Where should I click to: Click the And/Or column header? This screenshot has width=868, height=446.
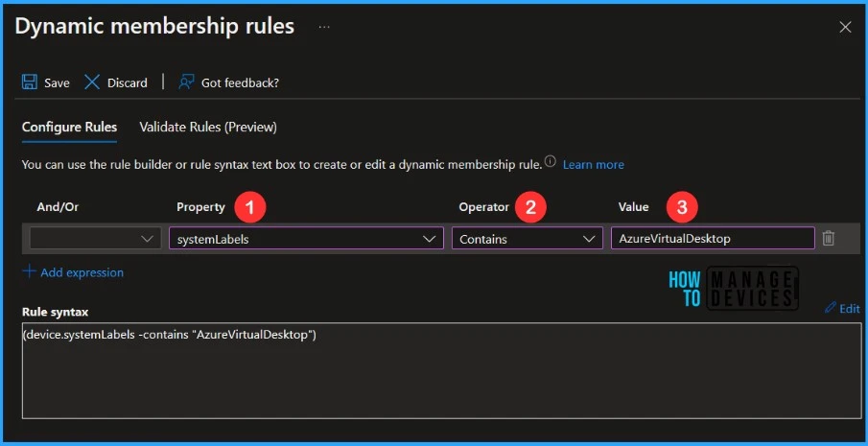coord(58,207)
